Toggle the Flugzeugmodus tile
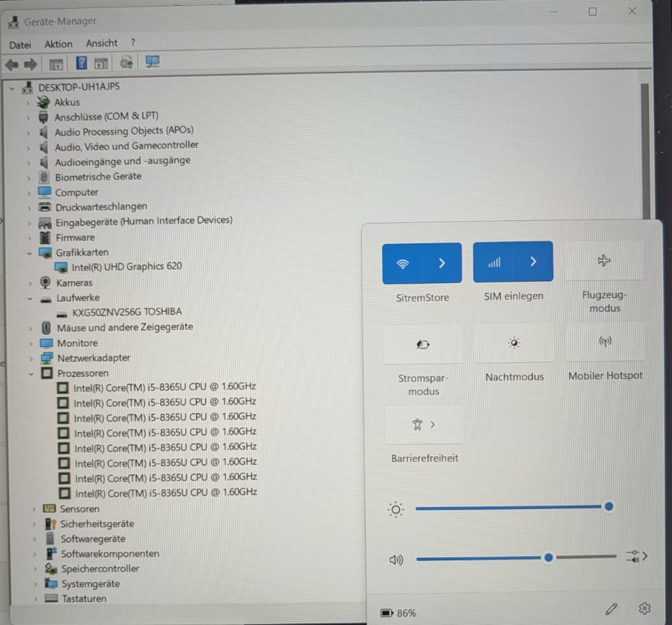The image size is (672, 625). click(x=604, y=261)
